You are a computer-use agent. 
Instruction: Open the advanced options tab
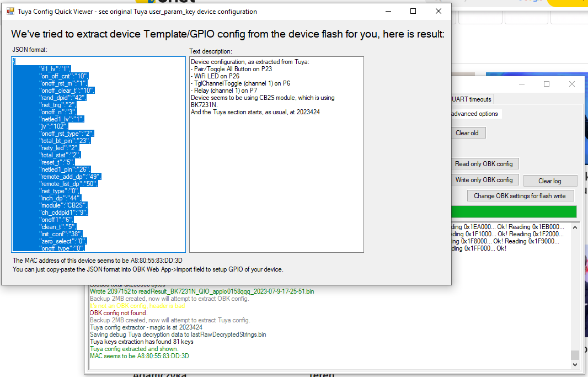(475, 114)
